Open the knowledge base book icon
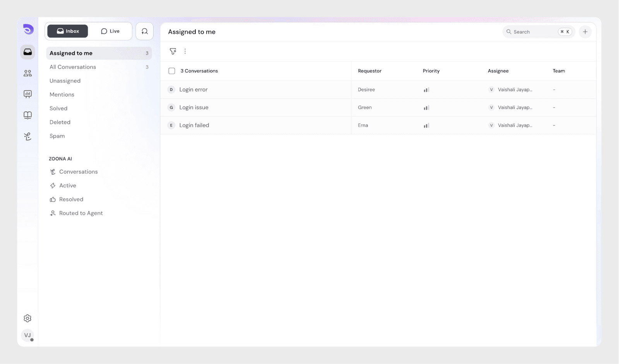The width and height of the screenshot is (619, 364). click(x=27, y=115)
